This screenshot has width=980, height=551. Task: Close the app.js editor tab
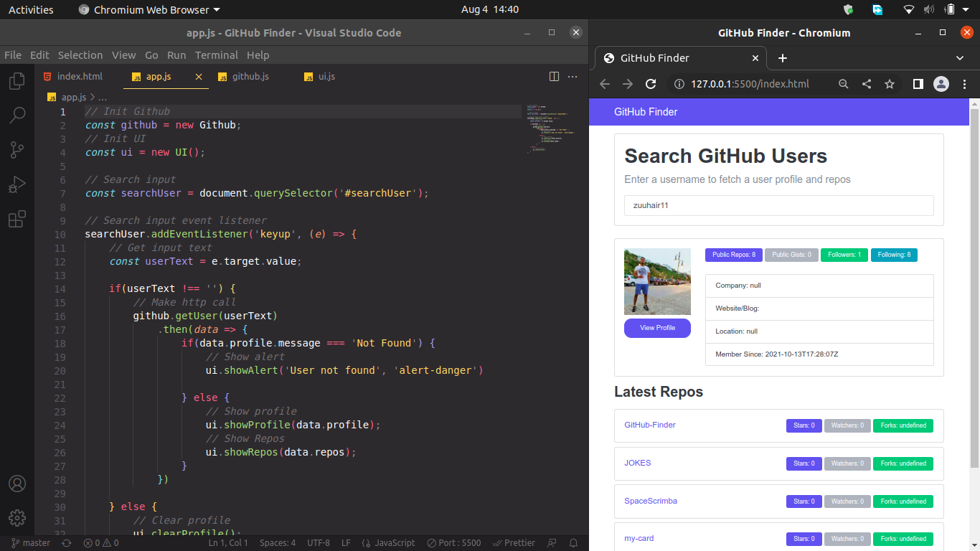coord(199,77)
